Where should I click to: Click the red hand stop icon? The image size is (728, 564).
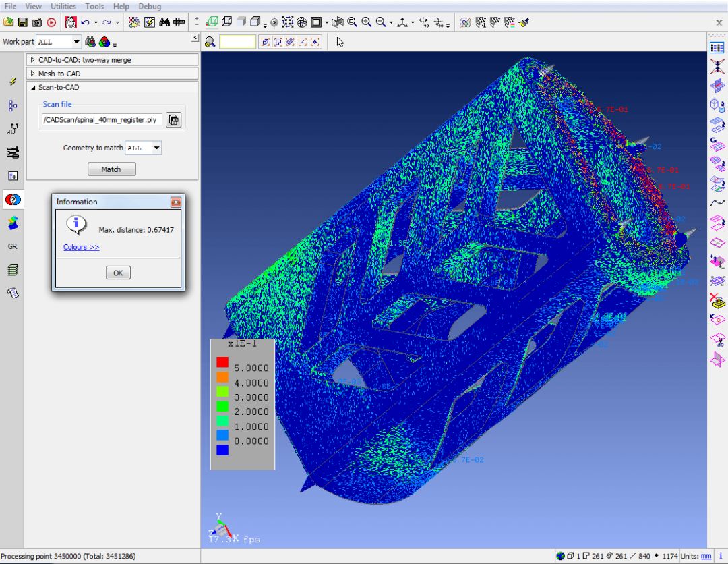point(71,22)
